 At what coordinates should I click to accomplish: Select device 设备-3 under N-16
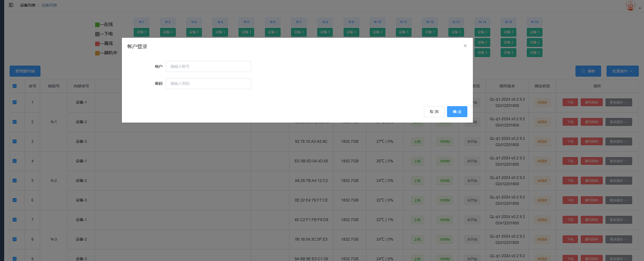(x=534, y=53)
